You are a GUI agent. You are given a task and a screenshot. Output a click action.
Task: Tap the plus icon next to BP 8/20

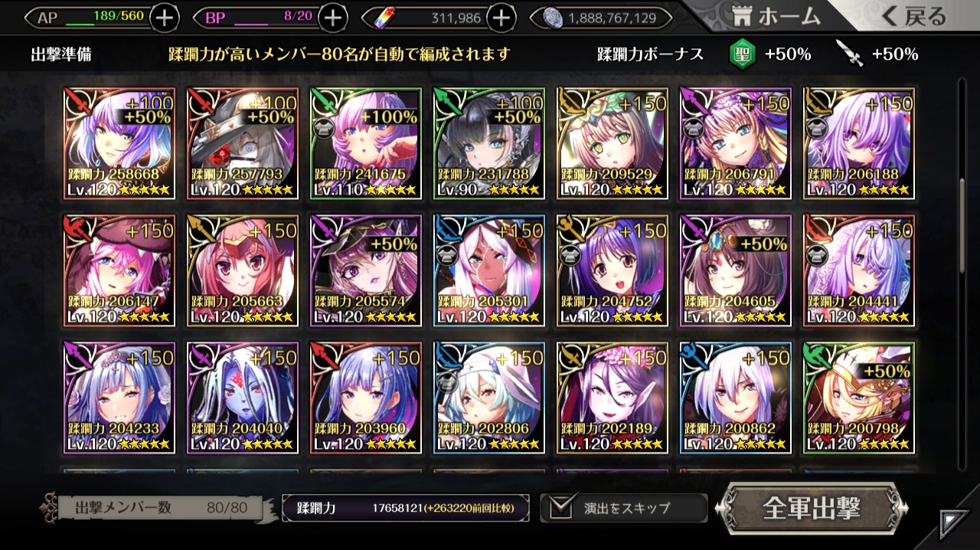point(332,18)
